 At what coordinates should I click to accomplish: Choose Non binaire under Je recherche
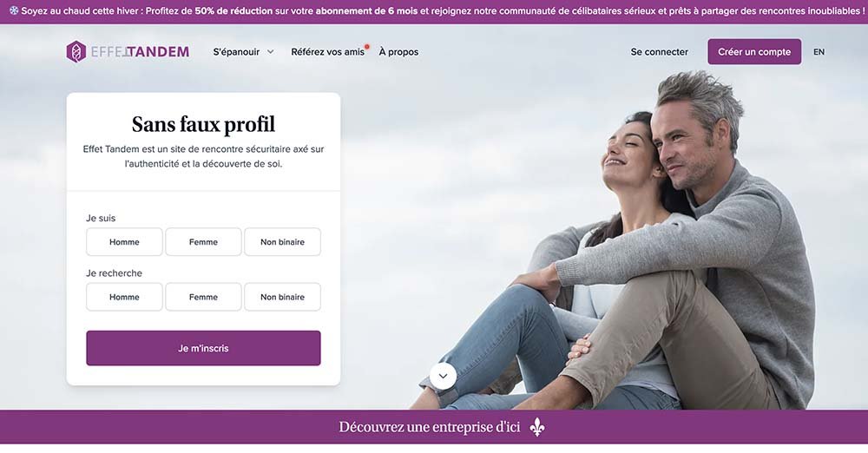point(282,297)
